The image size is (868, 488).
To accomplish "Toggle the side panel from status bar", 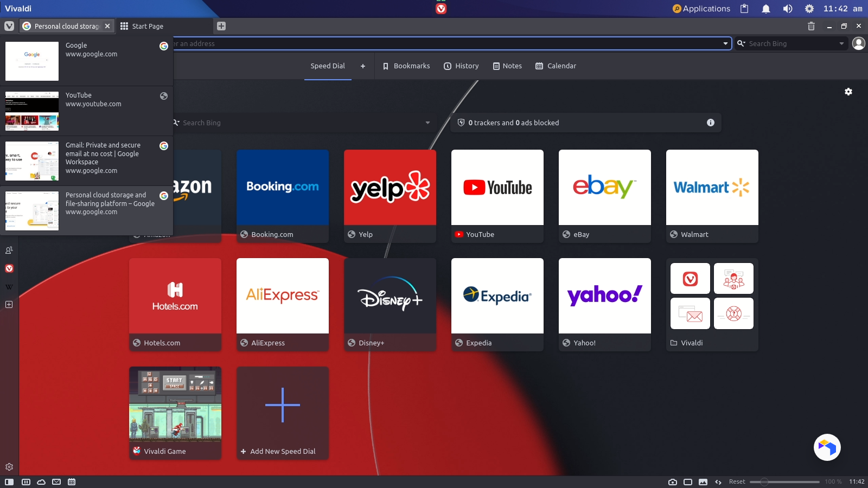I will click(9, 482).
